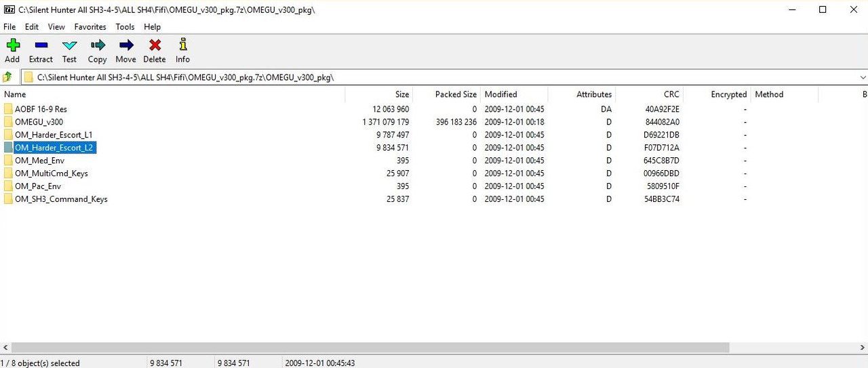This screenshot has width=868, height=368.
Task: Sort by the Method column header
Action: click(785, 94)
